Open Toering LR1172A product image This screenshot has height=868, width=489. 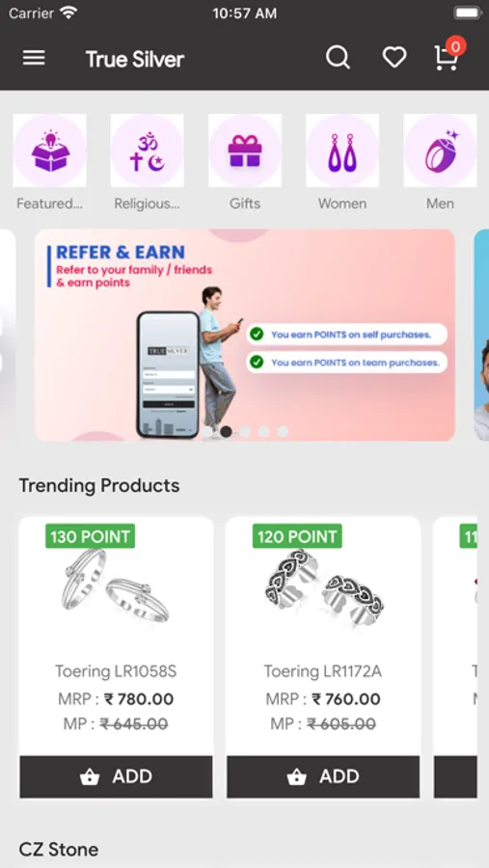click(324, 588)
